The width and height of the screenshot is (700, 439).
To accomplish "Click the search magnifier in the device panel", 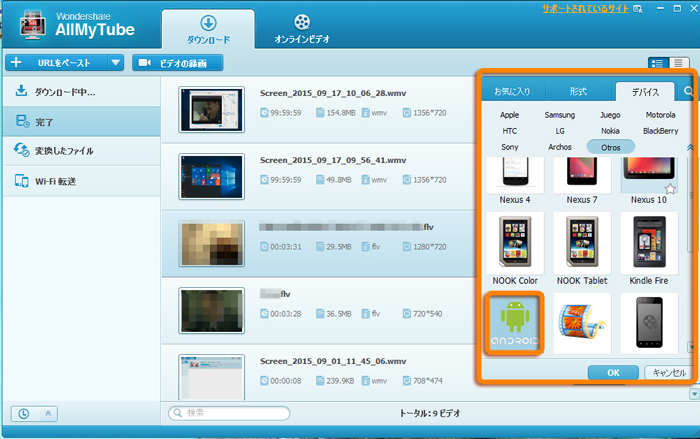I will pyautogui.click(x=688, y=92).
